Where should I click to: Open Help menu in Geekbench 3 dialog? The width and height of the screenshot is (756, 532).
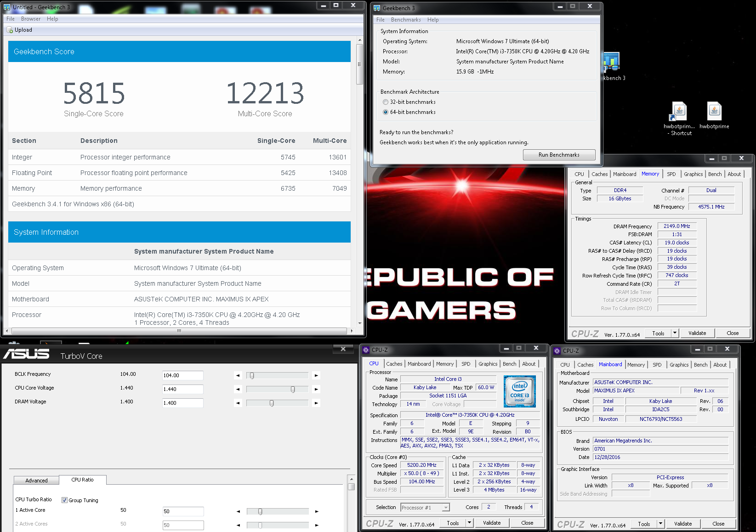pyautogui.click(x=433, y=20)
